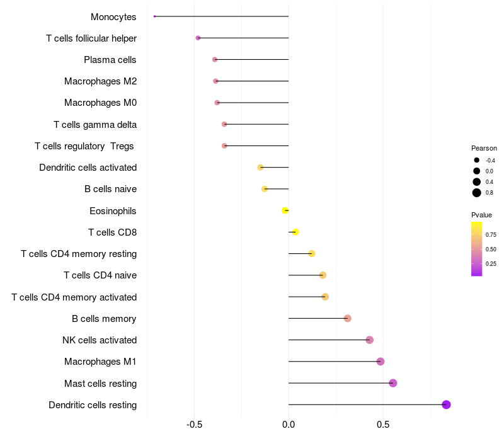The image size is (504, 441).
Task: Select the Dendritic cells resting purple dot
Action: (x=446, y=404)
